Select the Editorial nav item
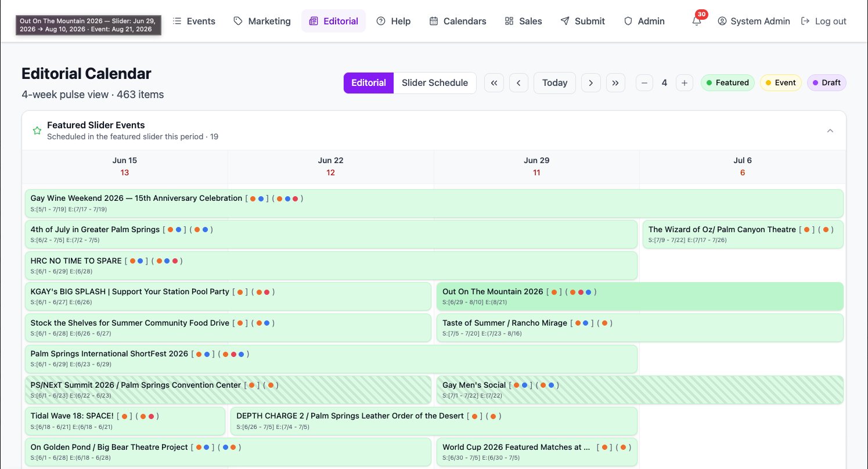Image resolution: width=868 pixels, height=469 pixels. pyautogui.click(x=333, y=21)
